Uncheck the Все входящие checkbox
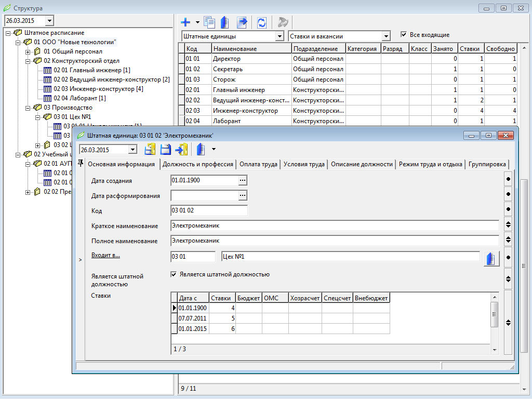Screen dimensions: 532x399 (404, 34)
